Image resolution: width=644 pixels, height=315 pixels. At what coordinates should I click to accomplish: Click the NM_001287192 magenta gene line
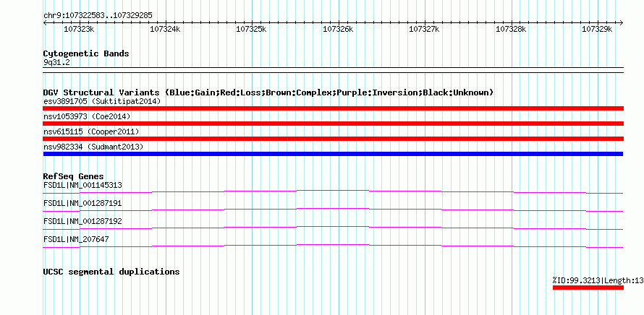click(333, 228)
